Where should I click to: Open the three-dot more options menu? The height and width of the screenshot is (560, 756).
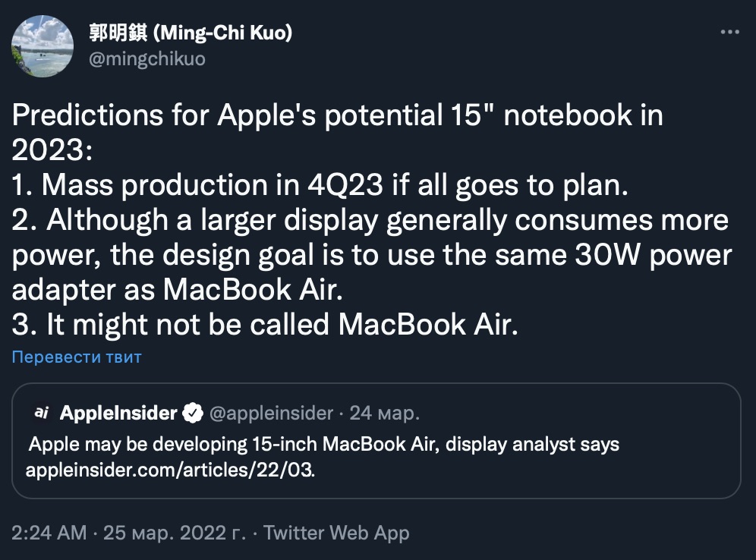click(729, 33)
